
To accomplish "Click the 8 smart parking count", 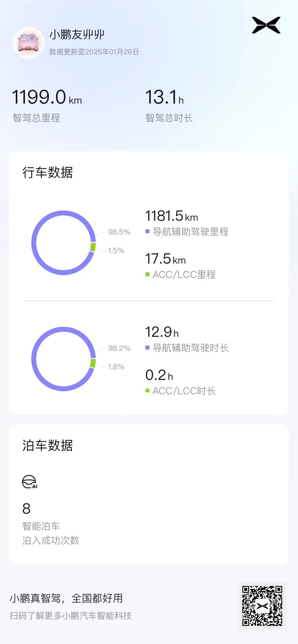I will coord(26,509).
